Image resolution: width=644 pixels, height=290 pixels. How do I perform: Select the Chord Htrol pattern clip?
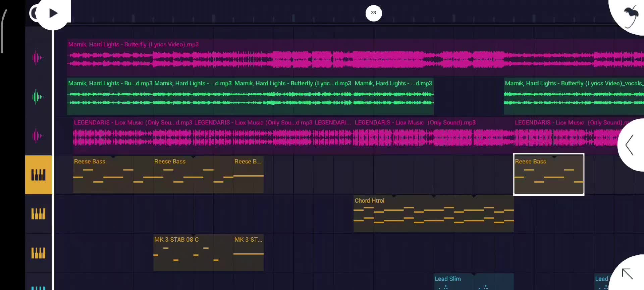(433, 213)
